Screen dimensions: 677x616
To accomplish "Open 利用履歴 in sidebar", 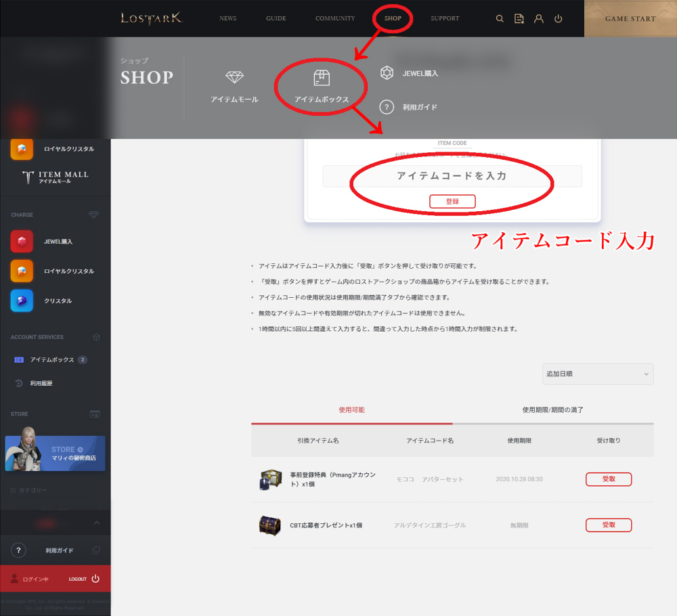I will coord(41,383).
